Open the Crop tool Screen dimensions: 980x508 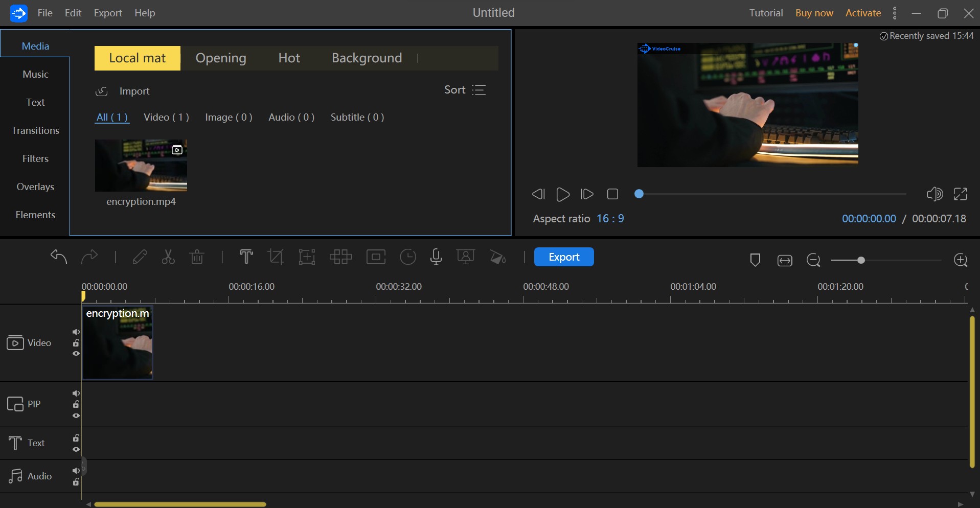276,257
